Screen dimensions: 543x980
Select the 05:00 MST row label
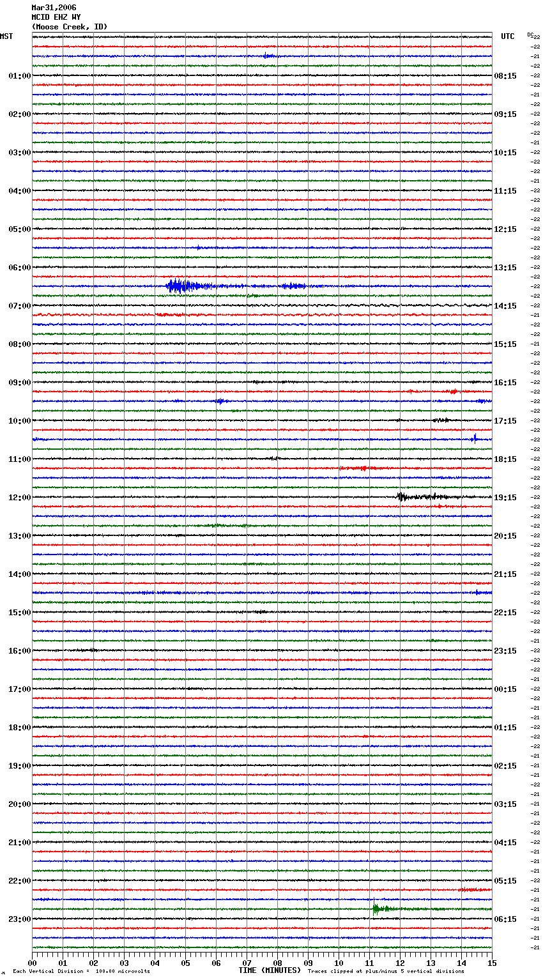(20, 229)
